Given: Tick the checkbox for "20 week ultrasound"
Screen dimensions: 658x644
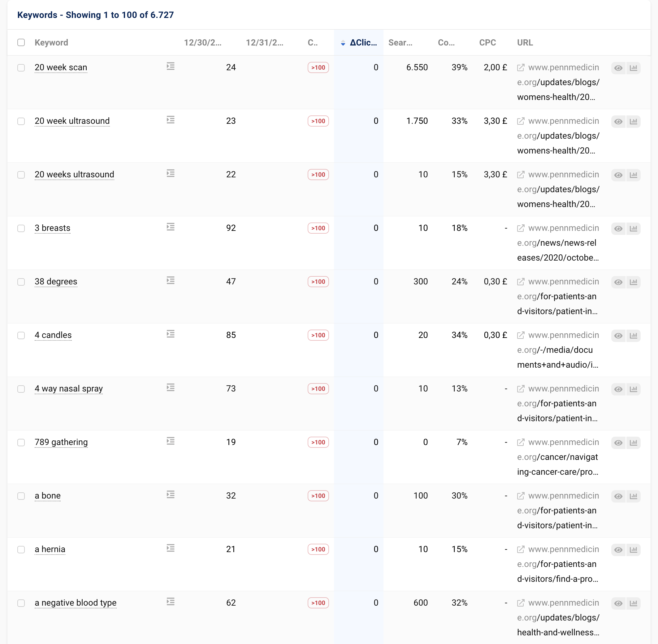Looking at the screenshot, I should coord(21,121).
